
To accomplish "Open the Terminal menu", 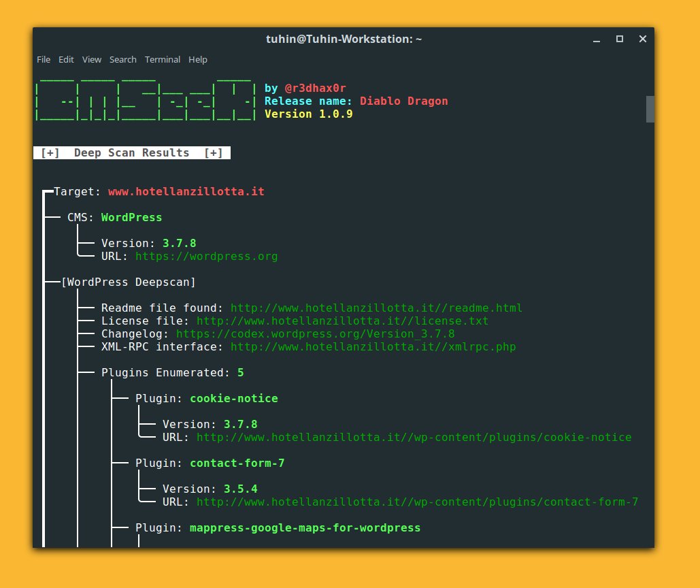I will pyautogui.click(x=163, y=59).
